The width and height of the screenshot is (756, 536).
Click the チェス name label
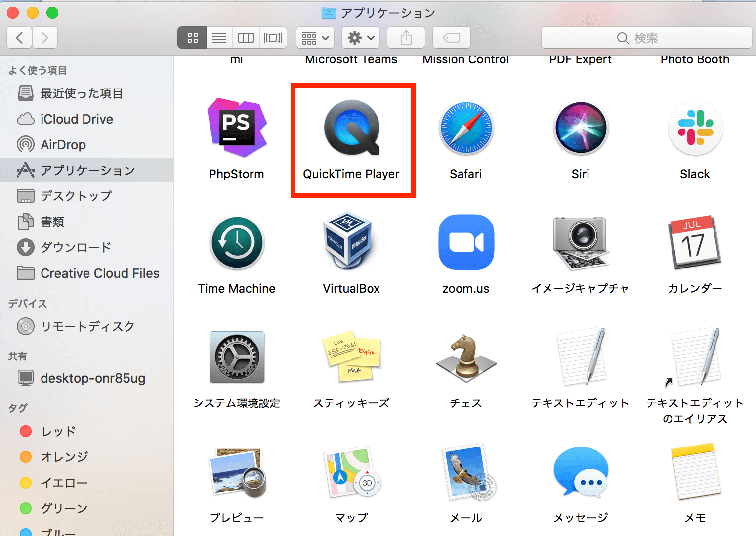tap(466, 403)
